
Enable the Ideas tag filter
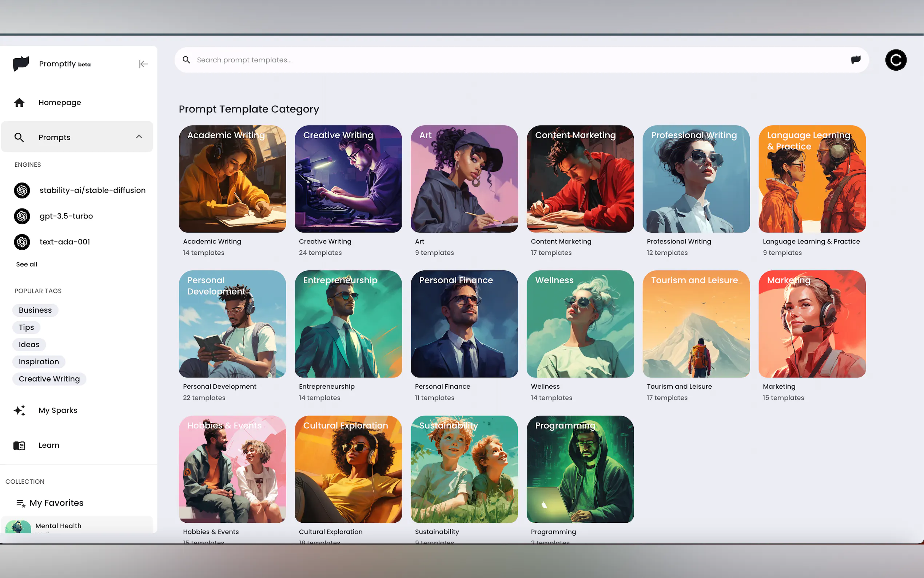(x=29, y=344)
